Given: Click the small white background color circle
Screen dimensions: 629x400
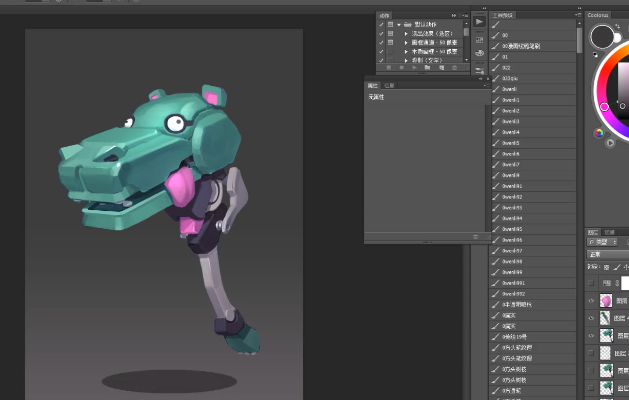Looking at the screenshot, I should 617,38.
